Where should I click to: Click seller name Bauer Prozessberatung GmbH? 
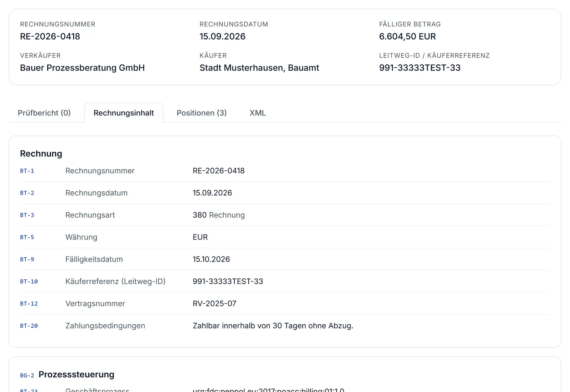click(x=82, y=68)
